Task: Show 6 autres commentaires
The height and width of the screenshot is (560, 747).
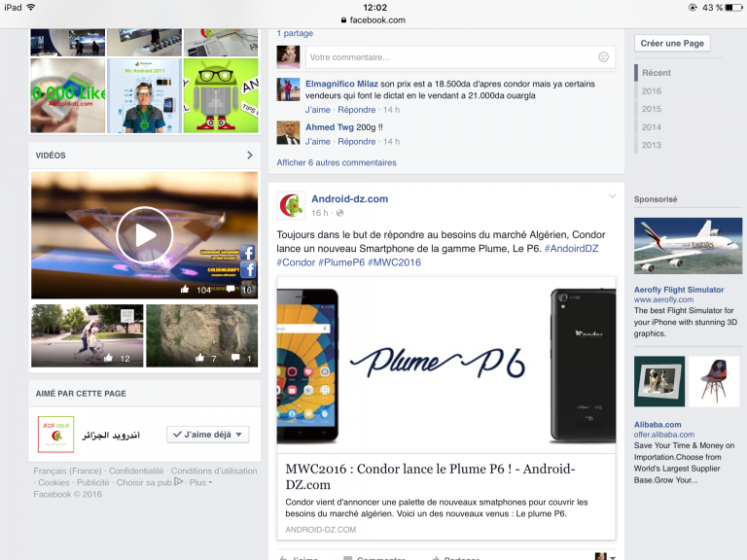Action: coord(337,162)
